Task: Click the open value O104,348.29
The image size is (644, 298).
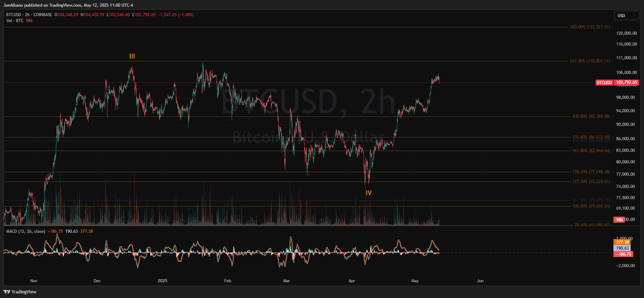Action: (66, 15)
